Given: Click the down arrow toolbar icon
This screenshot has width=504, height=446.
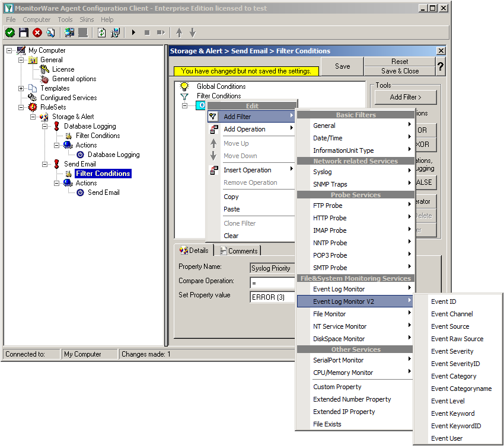Looking at the screenshot, I should [x=193, y=33].
